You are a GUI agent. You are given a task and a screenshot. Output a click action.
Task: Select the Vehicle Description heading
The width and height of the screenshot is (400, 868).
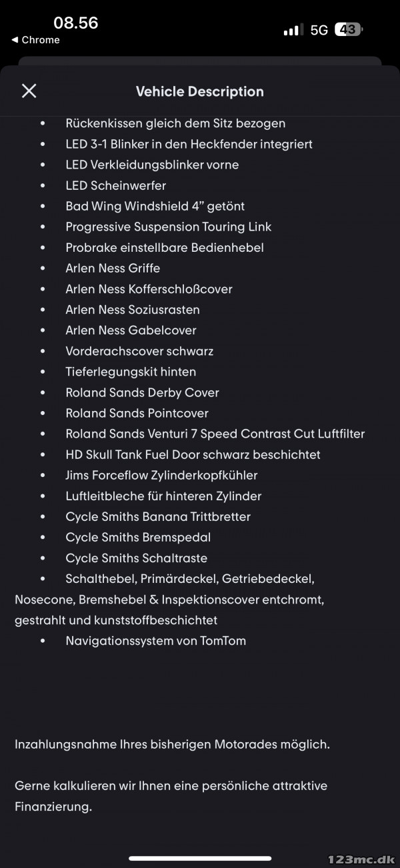click(x=200, y=92)
